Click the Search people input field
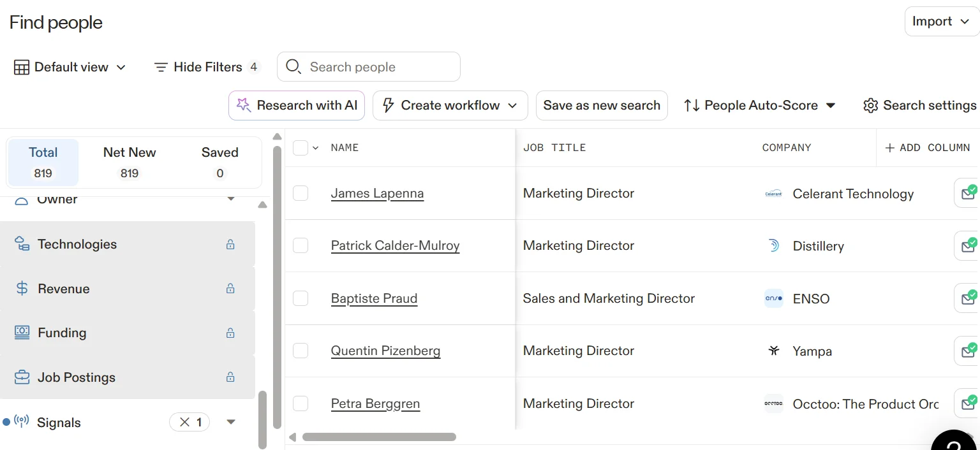The width and height of the screenshot is (980, 450). [x=376, y=67]
